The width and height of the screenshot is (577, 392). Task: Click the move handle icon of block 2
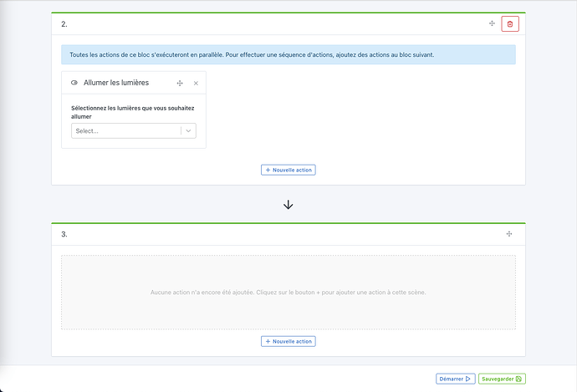tap(492, 24)
